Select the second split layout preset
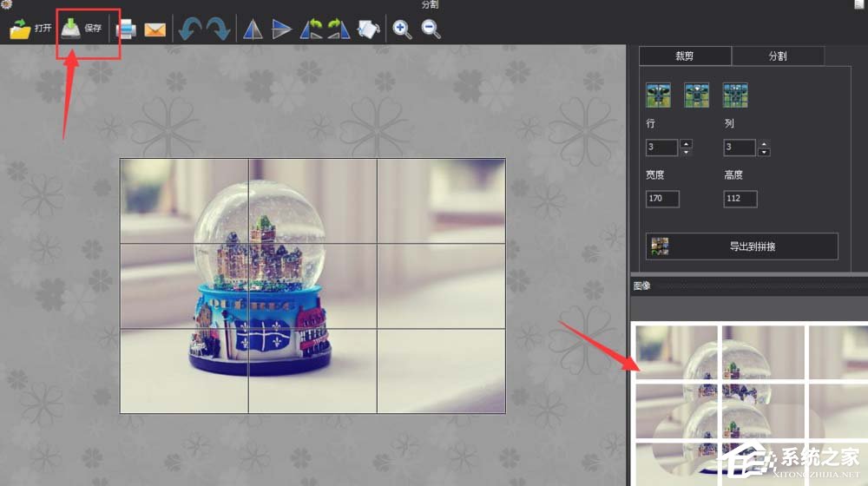 [x=696, y=95]
